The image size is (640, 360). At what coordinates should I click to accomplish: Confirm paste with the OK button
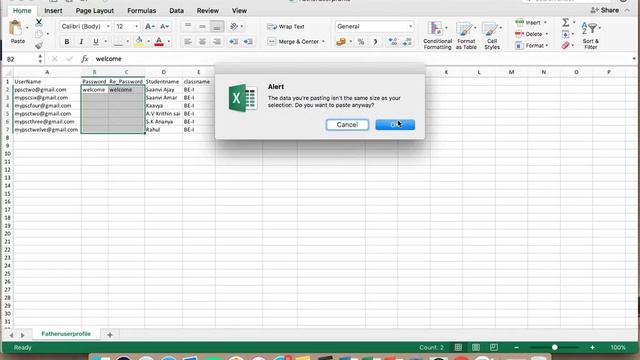tap(395, 125)
